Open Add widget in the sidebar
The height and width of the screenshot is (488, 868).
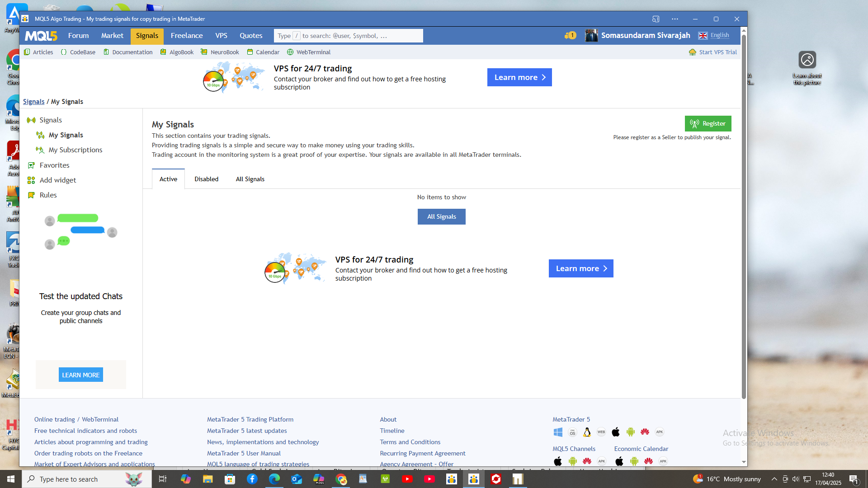[52, 180]
